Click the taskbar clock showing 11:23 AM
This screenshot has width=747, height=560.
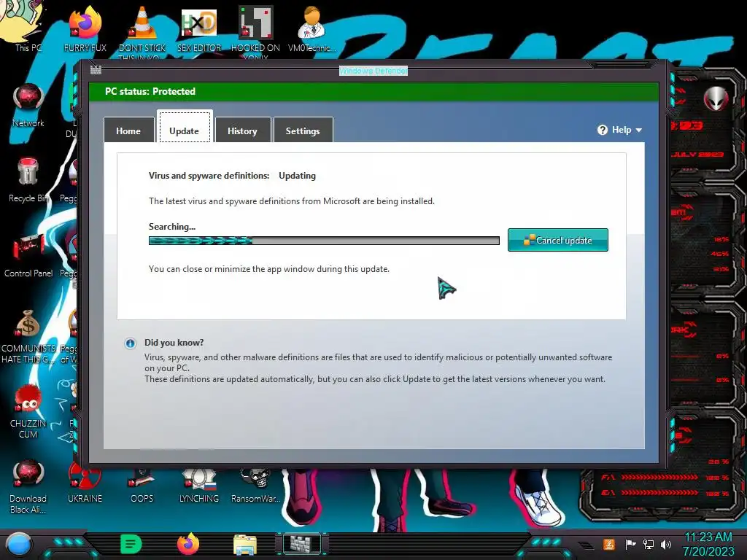click(x=708, y=544)
